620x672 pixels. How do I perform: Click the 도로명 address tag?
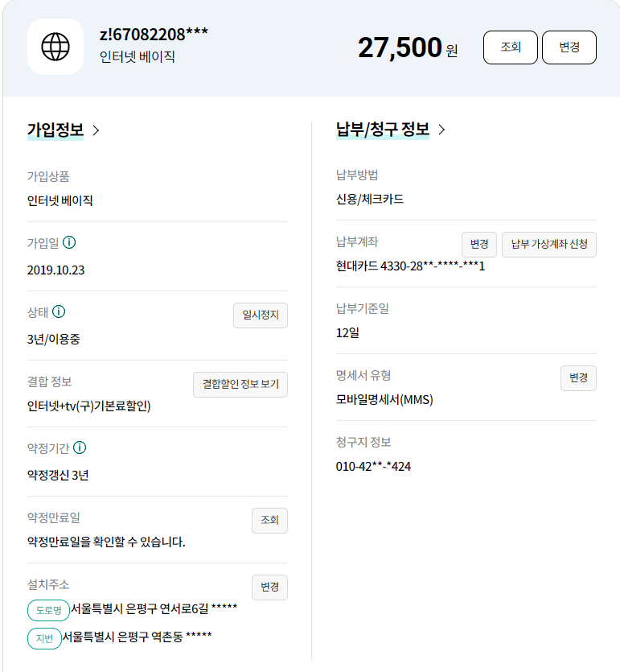coord(48,610)
